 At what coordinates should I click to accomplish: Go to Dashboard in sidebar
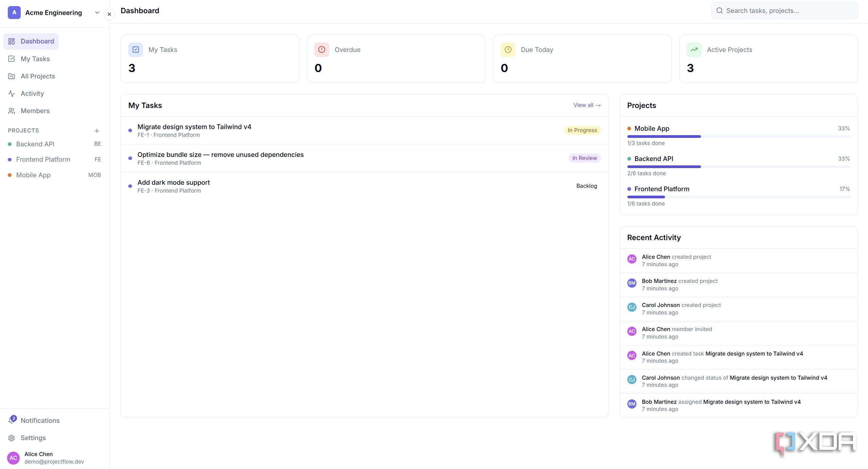click(x=31, y=41)
